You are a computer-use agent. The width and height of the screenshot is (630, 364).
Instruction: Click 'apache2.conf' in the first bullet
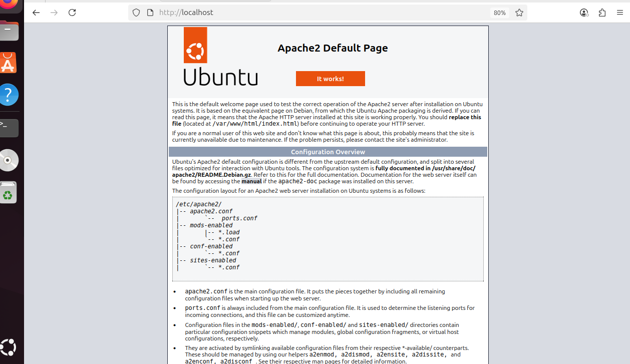pos(206,291)
